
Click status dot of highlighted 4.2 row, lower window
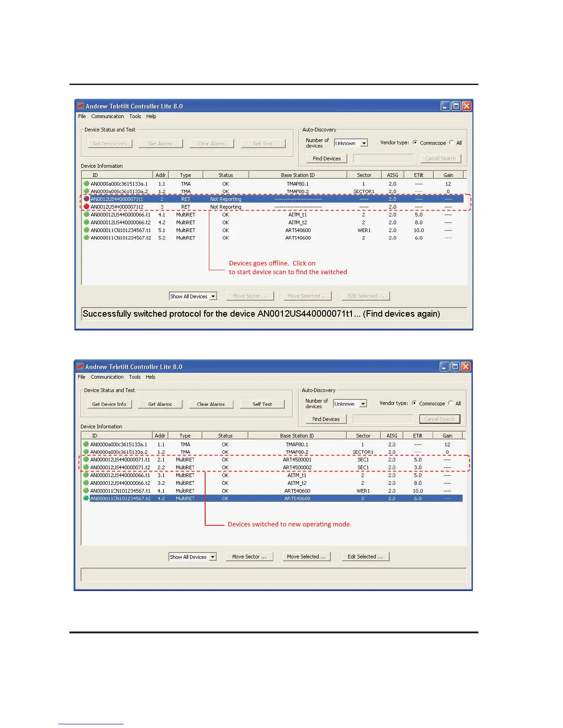pyautogui.click(x=86, y=498)
